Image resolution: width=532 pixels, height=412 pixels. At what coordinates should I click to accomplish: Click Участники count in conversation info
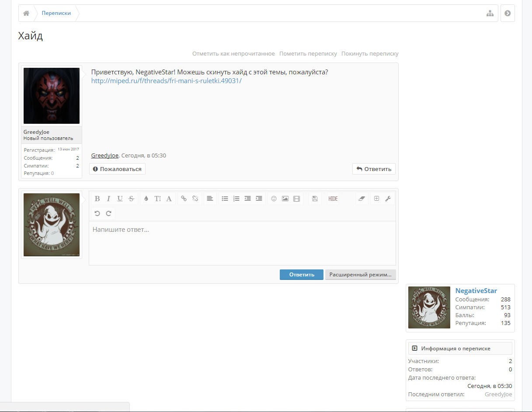click(511, 361)
